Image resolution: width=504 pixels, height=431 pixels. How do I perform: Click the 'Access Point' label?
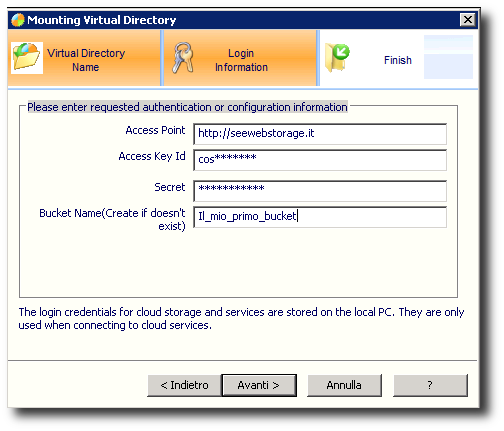point(155,130)
